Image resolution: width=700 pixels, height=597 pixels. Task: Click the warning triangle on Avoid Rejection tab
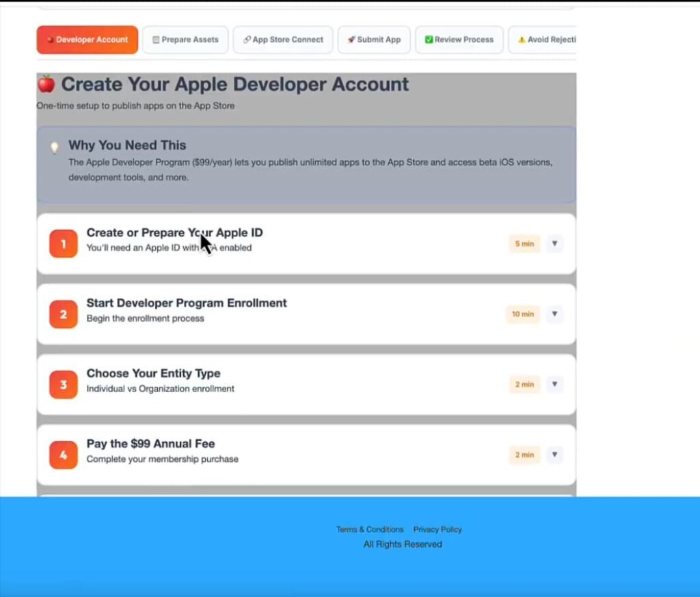(522, 40)
